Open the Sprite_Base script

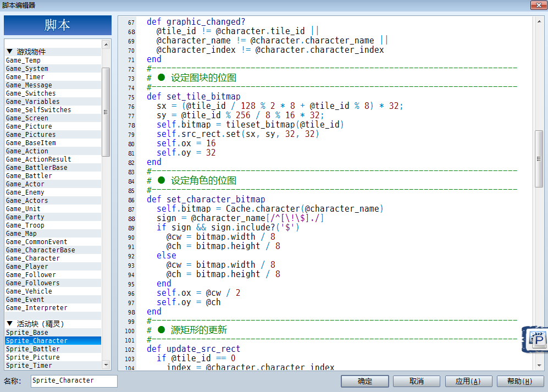(53, 333)
